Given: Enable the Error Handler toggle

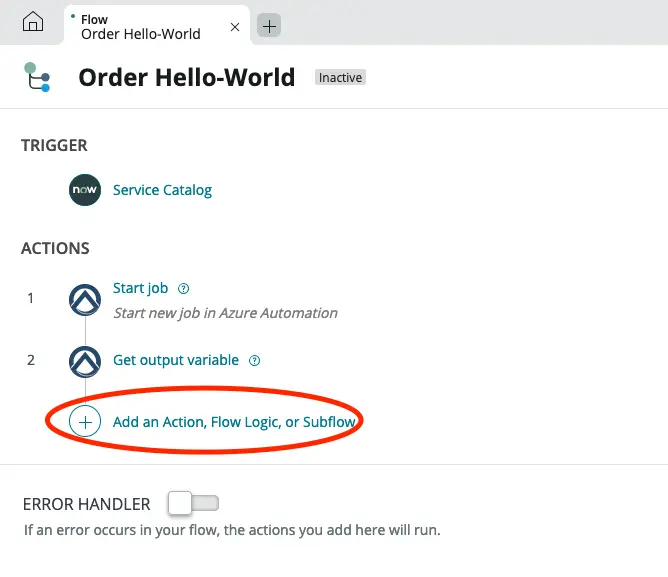Looking at the screenshot, I should [x=194, y=502].
